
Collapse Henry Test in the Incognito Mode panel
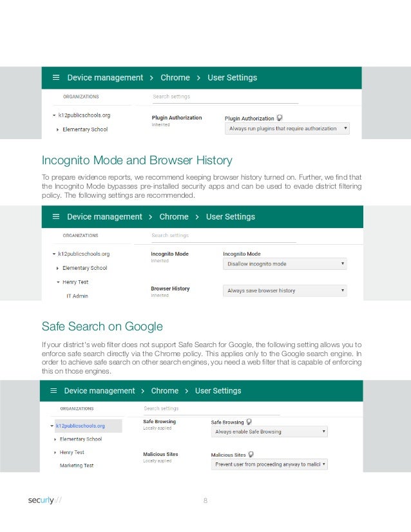[x=58, y=282]
